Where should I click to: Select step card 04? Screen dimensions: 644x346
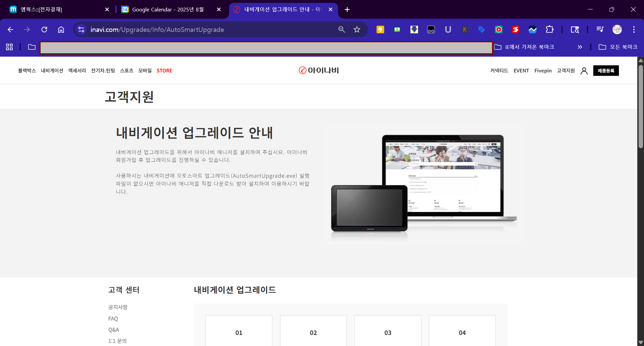coord(462,331)
